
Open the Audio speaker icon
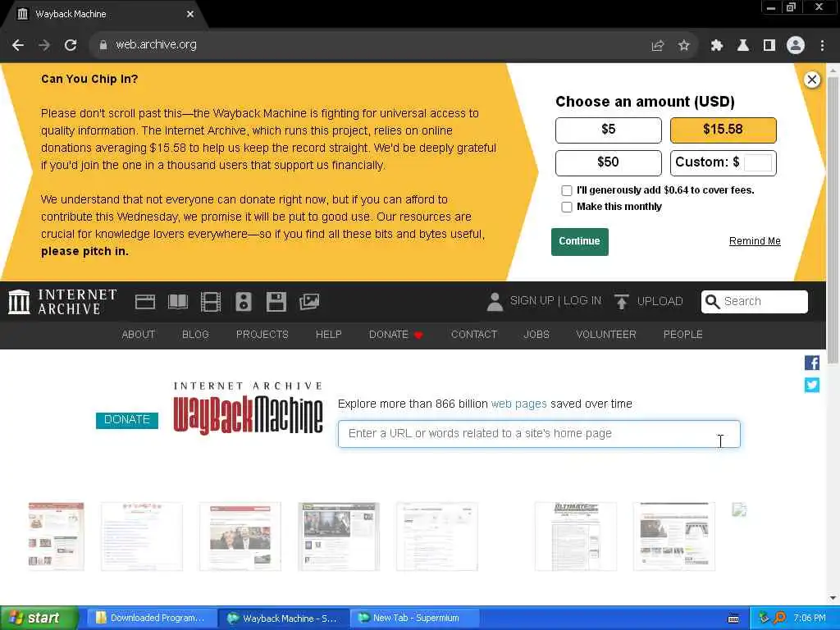click(x=243, y=302)
